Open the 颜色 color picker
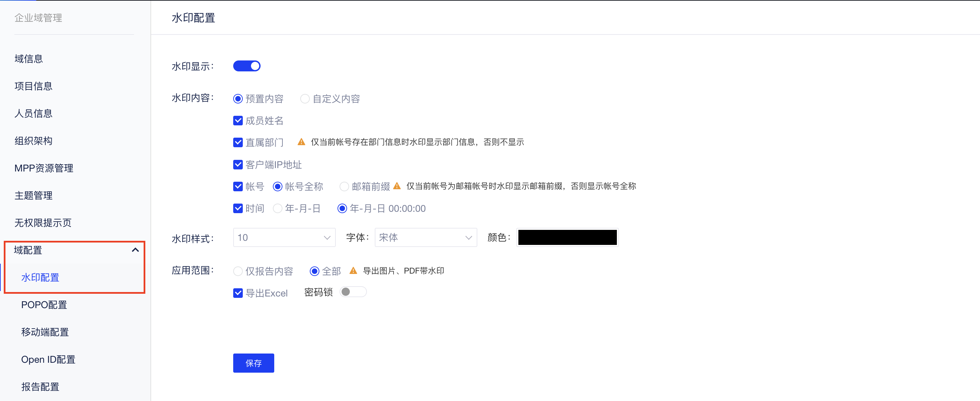980x401 pixels. coord(567,237)
